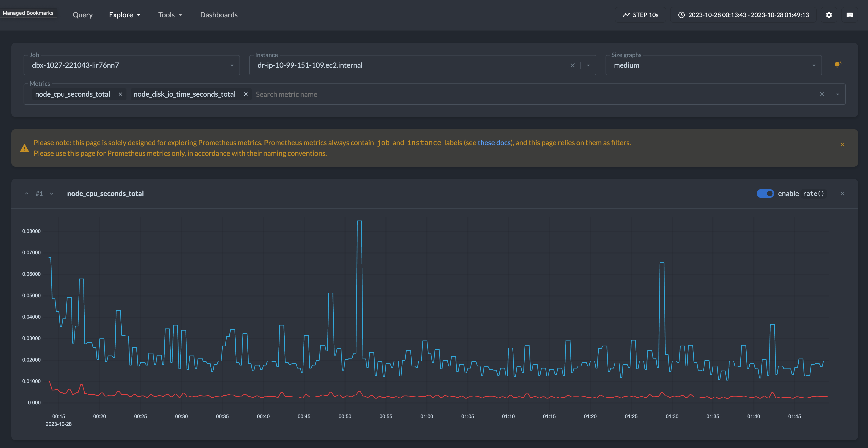Screen dimensions: 868x448
Task: Disable the rate() toggle on the graph
Action: click(766, 193)
